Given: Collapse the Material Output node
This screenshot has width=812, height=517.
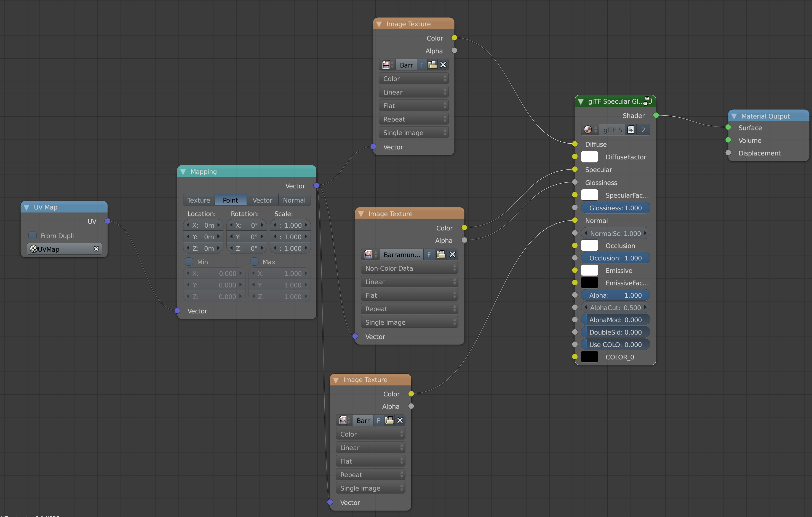Looking at the screenshot, I should pos(734,116).
